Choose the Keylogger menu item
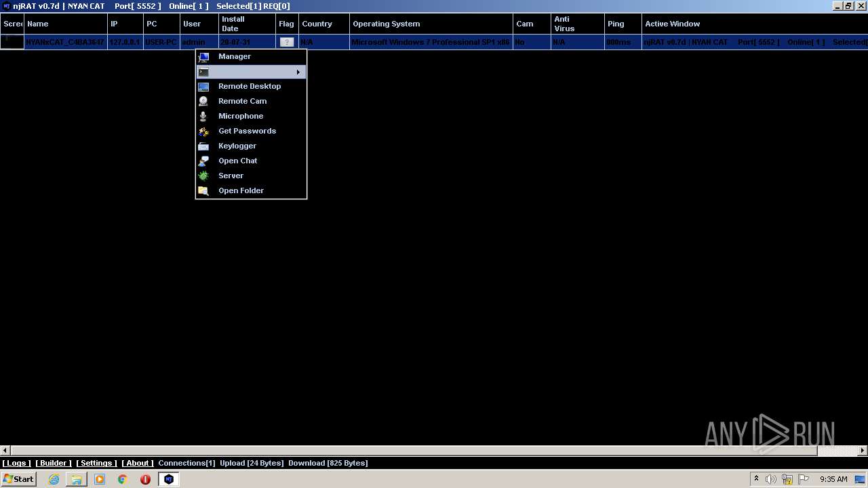The height and width of the screenshot is (488, 868). [x=251, y=146]
